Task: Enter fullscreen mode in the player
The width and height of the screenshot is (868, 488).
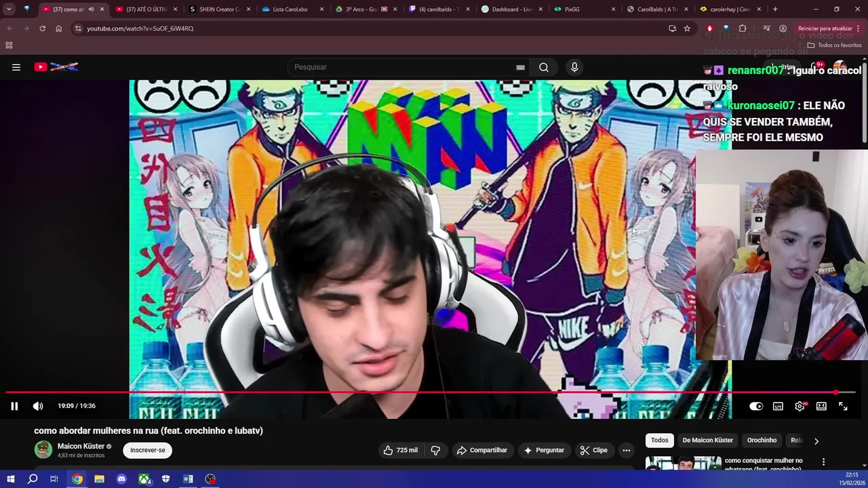Action: coord(843,406)
